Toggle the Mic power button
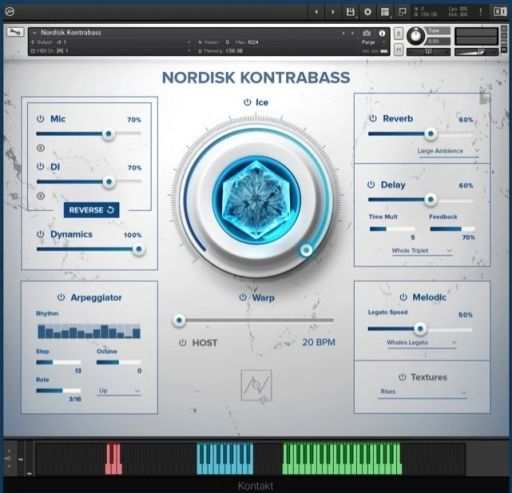The height and width of the screenshot is (493, 512). tap(40, 119)
